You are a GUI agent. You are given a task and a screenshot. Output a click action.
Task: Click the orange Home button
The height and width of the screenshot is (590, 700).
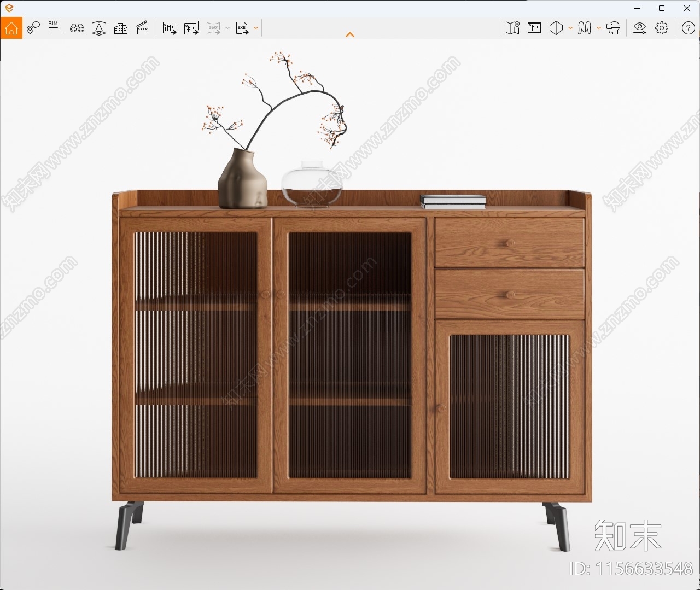11,28
